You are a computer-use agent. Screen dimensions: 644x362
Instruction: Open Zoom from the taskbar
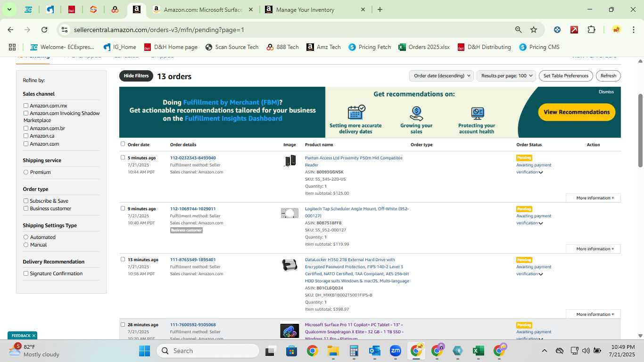click(x=395, y=351)
